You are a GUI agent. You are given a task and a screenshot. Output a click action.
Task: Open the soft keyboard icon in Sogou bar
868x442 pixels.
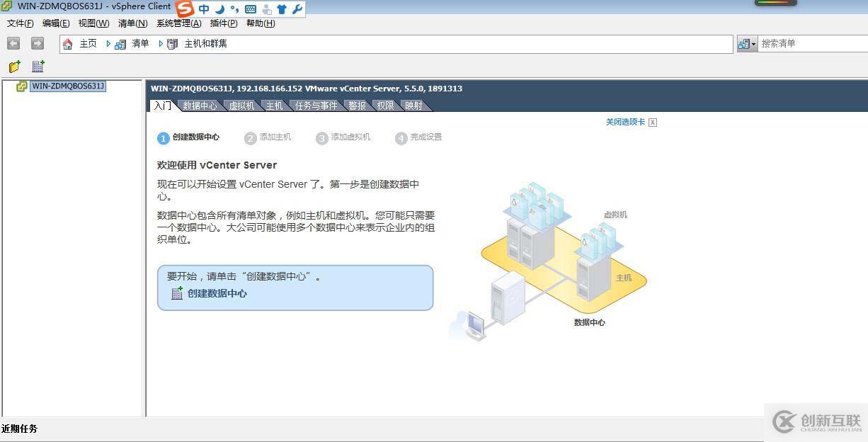pyautogui.click(x=251, y=9)
